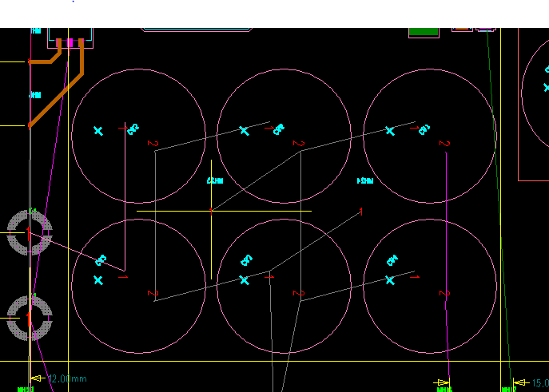The height and width of the screenshot is (392, 549).
Task: Click the cyan text label between right circles
Action: tap(365, 181)
